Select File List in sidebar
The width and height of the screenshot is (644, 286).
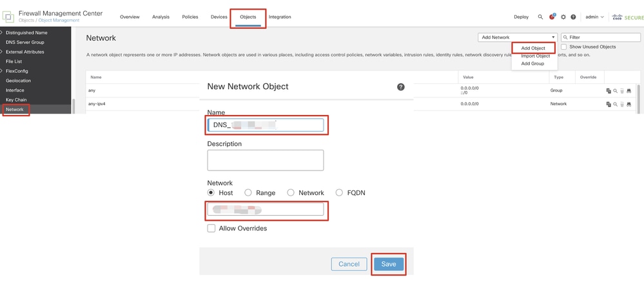click(14, 61)
